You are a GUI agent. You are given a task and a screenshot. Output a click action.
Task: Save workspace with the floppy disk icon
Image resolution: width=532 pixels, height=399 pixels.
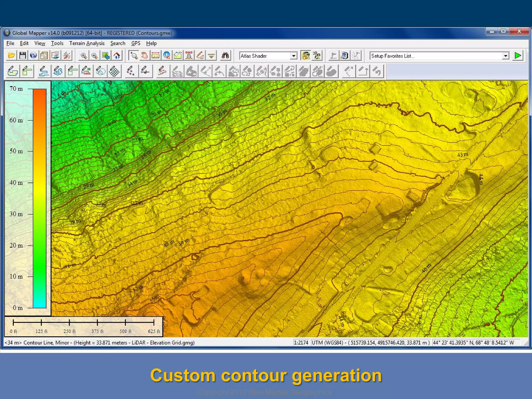[23, 56]
